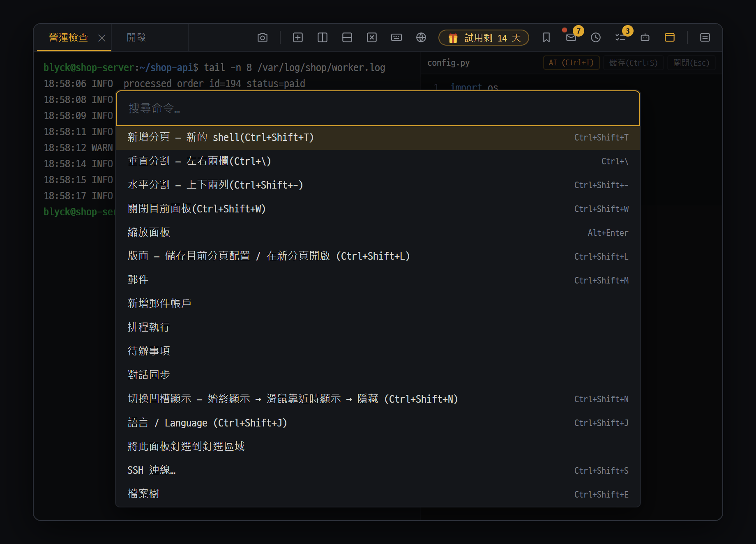Select 對話同步 command
The image size is (756, 544).
point(378,376)
